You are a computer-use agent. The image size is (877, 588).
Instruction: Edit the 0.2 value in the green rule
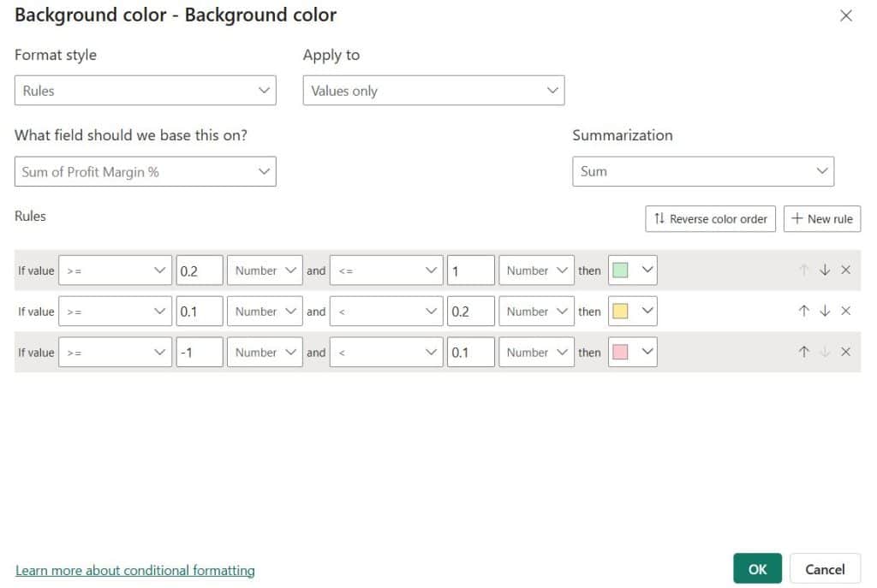200,270
